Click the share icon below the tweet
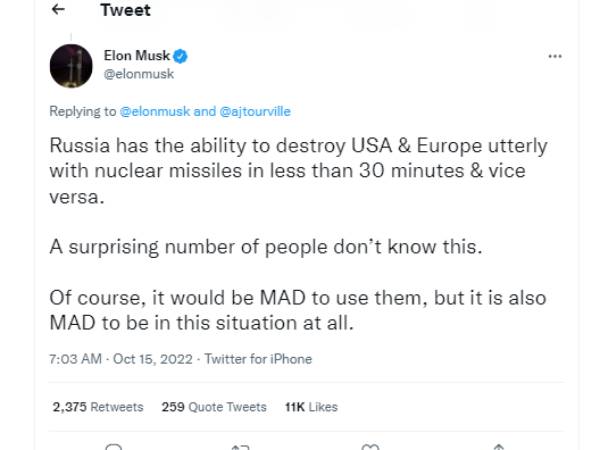600x450 pixels. pyautogui.click(x=498, y=446)
